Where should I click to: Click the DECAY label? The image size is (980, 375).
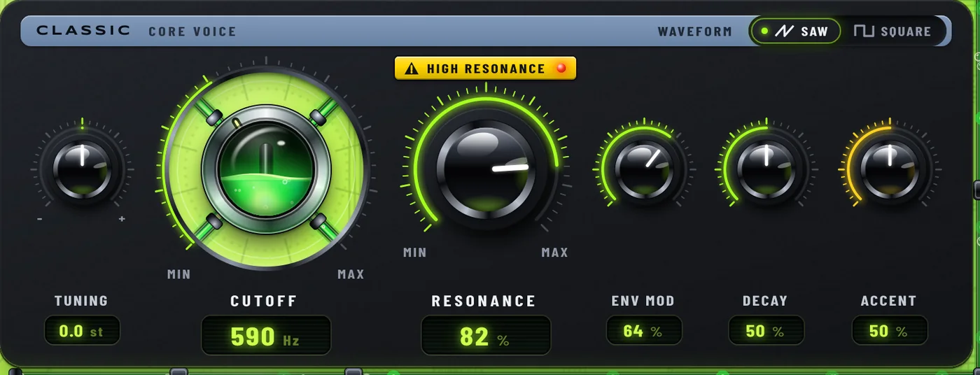coord(765,301)
